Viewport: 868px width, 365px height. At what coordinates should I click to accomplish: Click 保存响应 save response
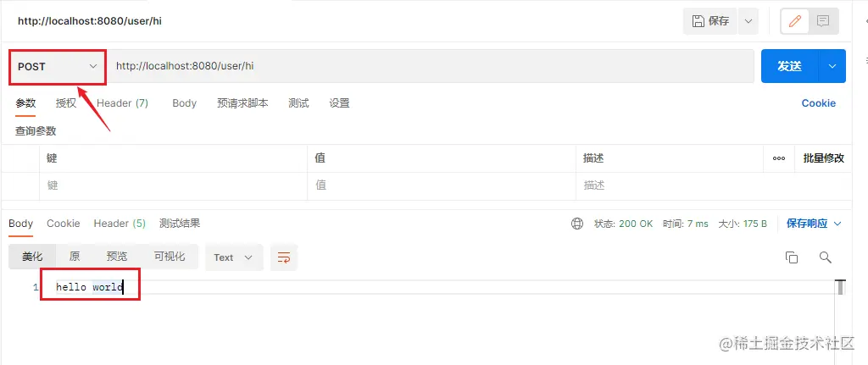(x=807, y=224)
